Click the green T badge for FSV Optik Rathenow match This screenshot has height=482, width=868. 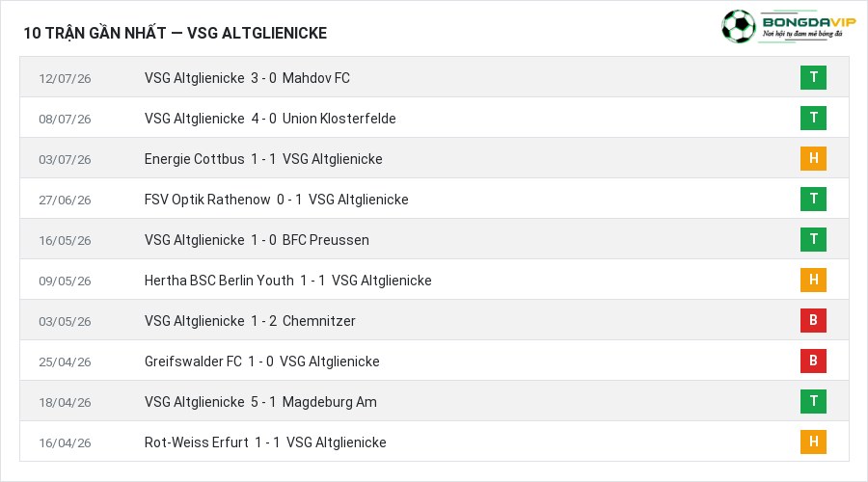tap(813, 199)
